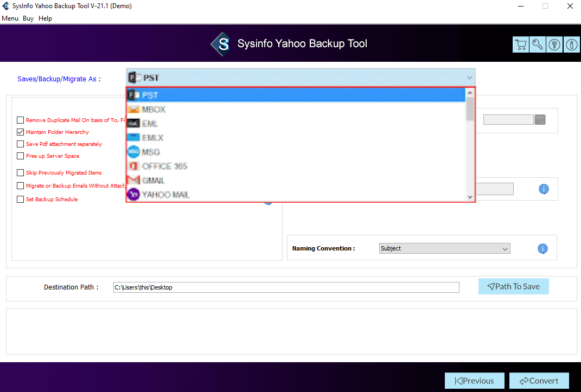Enable Set Backup Schedule checkbox
Image resolution: width=581 pixels, height=392 pixels.
pos(21,199)
